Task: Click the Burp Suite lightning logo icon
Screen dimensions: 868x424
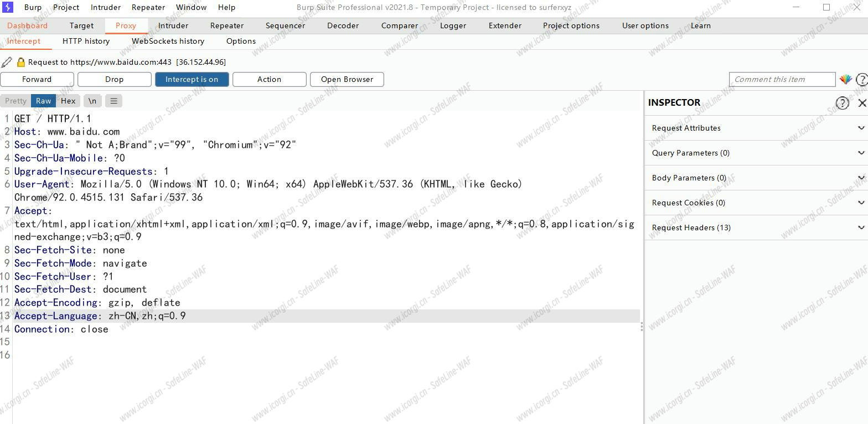Action: pos(8,7)
